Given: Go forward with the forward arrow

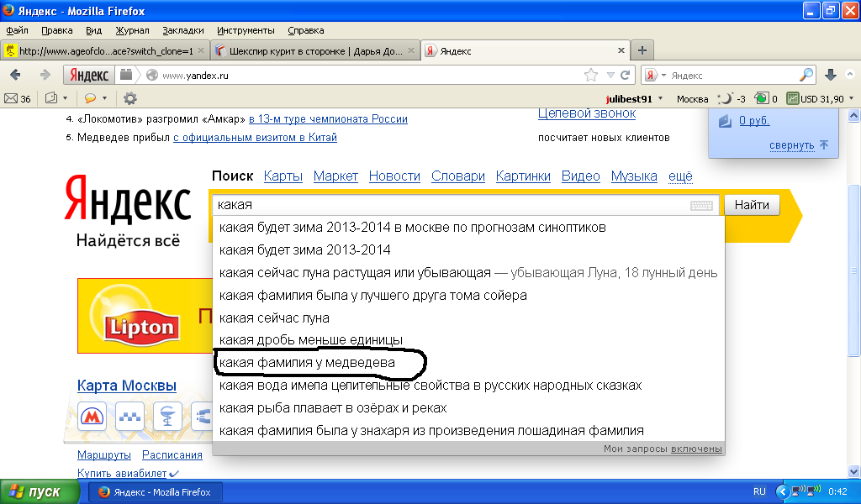Looking at the screenshot, I should [45, 75].
